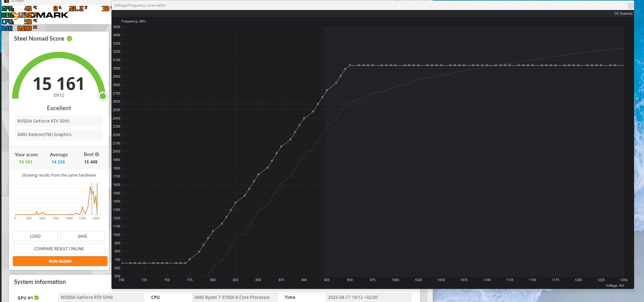Click the Voltage, mV axis label
This screenshot has height=302, width=644.
615,285
